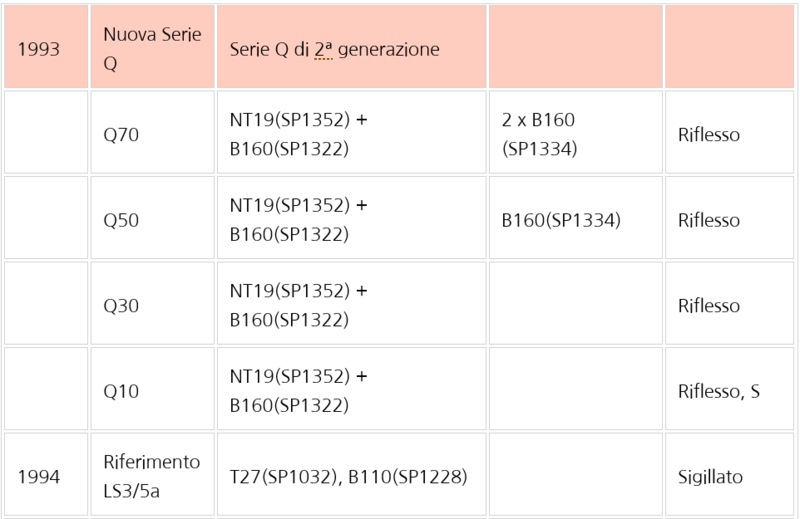This screenshot has width=800, height=519.
Task: Click the "Riflesso, S" cell
Action: [719, 391]
